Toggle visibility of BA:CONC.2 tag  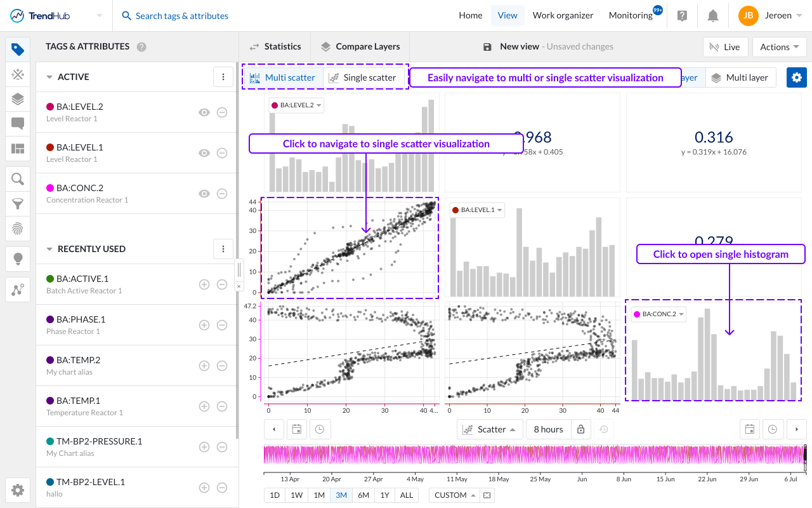pos(204,194)
